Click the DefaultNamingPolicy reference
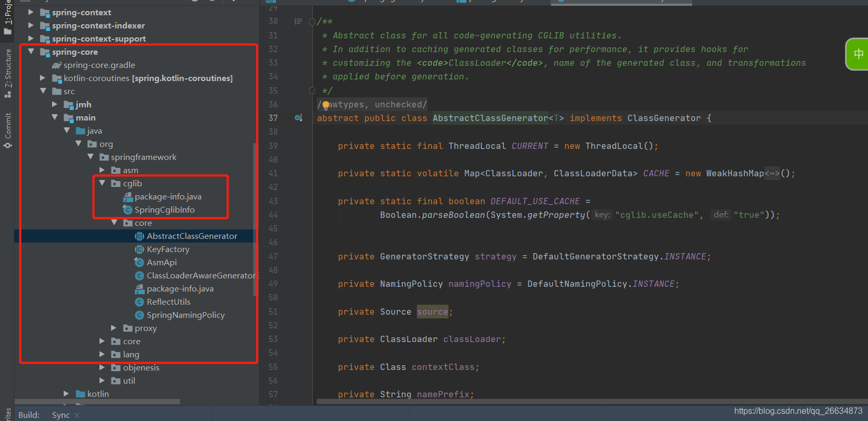The width and height of the screenshot is (868, 421). tap(577, 284)
